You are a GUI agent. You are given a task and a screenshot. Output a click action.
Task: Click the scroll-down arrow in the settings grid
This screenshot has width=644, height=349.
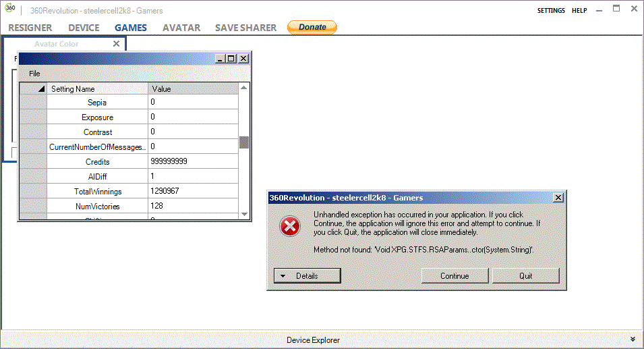tap(244, 214)
